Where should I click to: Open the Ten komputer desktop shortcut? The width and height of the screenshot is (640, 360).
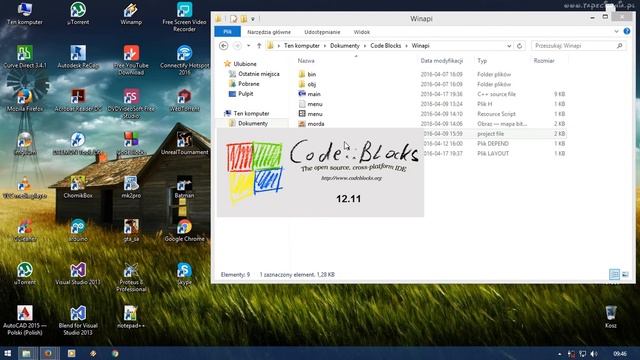(25, 13)
